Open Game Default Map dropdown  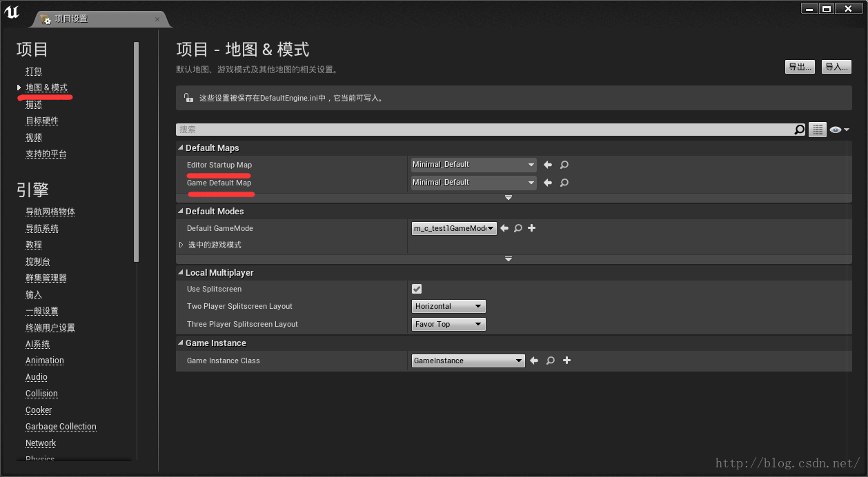pyautogui.click(x=473, y=183)
